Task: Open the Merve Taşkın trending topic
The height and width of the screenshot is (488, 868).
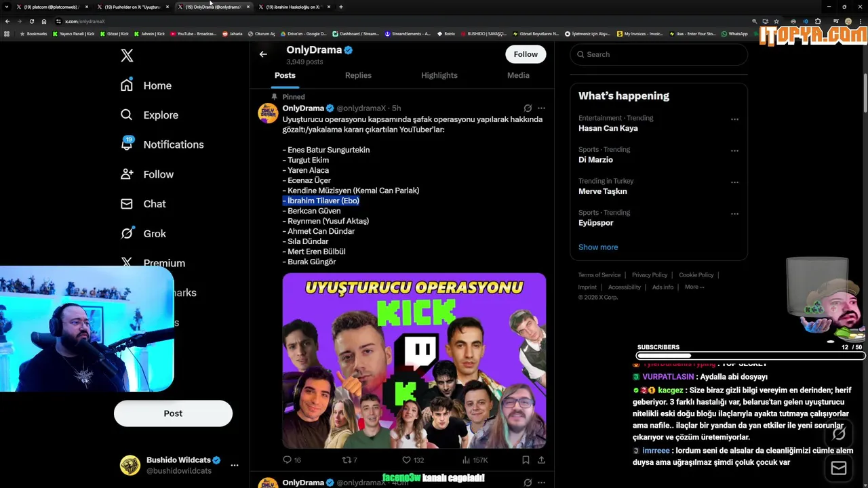Action: (602, 191)
